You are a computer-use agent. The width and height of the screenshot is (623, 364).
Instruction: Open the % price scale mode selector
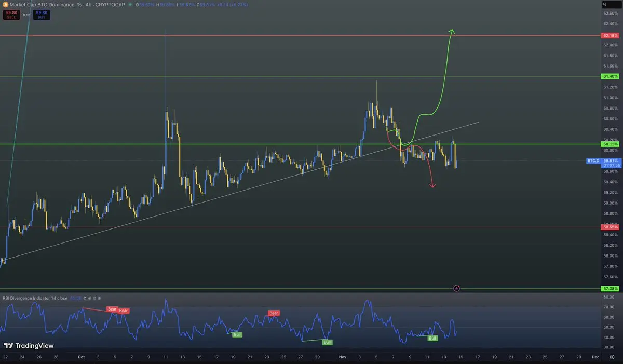tap(611, 4)
